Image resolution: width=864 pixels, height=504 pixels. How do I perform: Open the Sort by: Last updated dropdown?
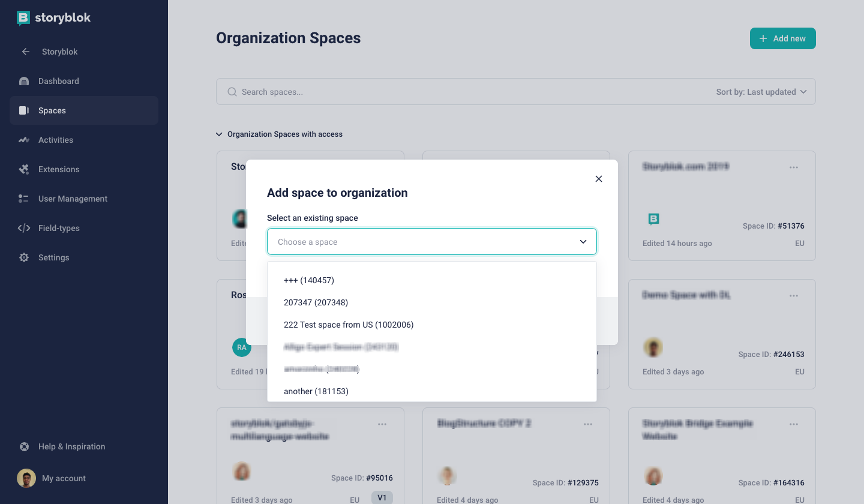tap(761, 92)
